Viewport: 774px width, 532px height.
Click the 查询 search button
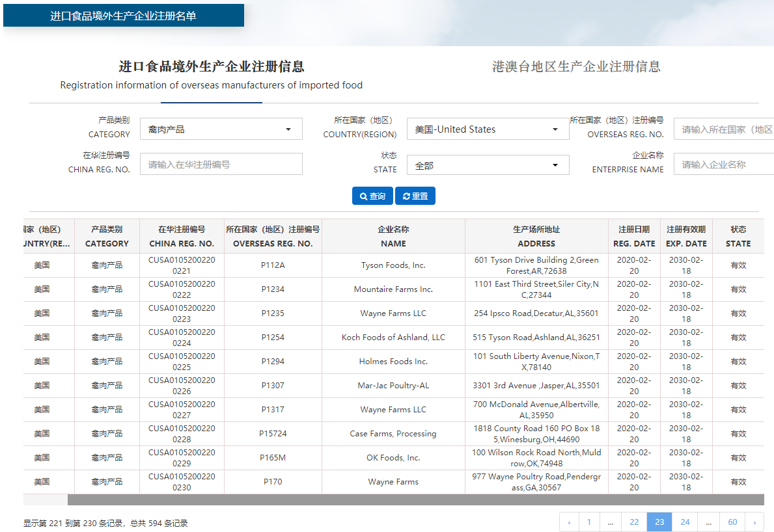pyautogui.click(x=372, y=196)
